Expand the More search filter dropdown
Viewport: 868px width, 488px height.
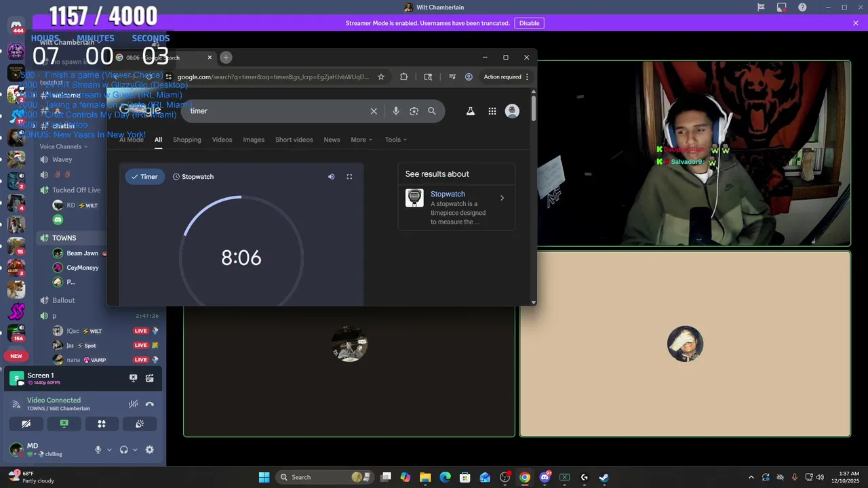pos(361,140)
